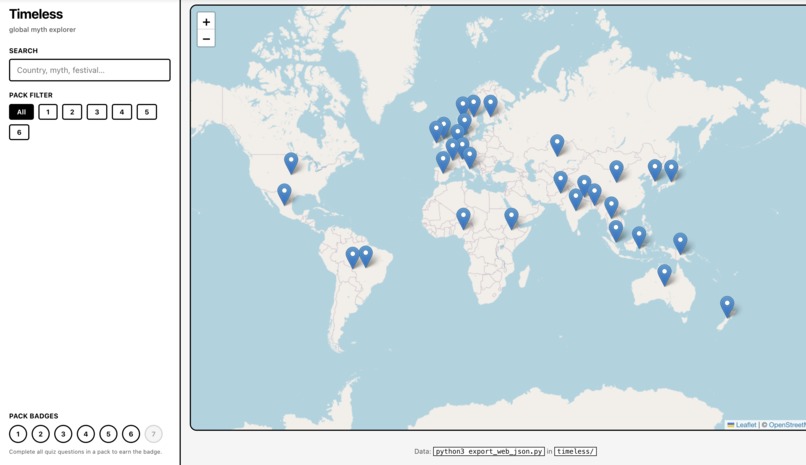
Task: Zoom out of the map
Action: pos(206,39)
